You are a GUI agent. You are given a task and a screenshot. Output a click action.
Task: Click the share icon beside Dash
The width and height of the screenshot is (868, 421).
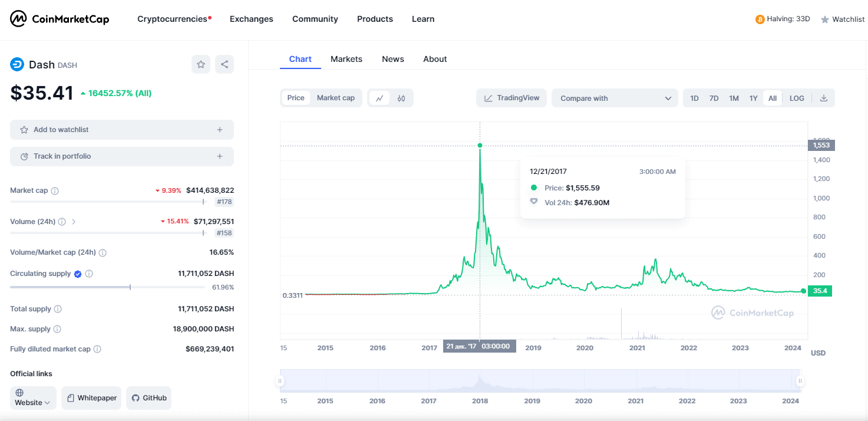pyautogui.click(x=225, y=64)
